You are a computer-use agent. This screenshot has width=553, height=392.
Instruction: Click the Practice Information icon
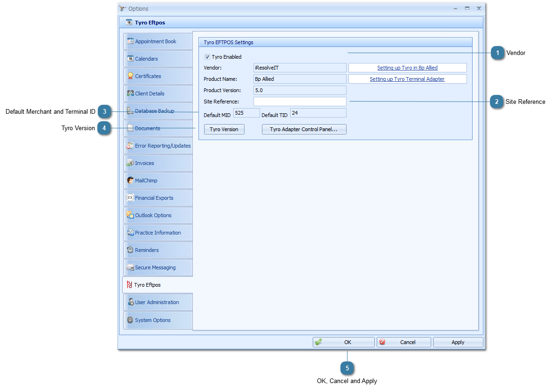pyautogui.click(x=130, y=232)
